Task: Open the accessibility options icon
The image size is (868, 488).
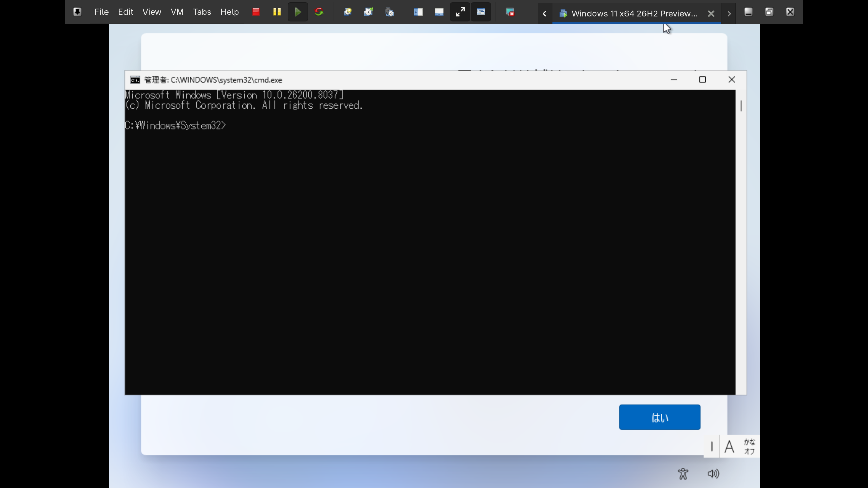Action: [x=683, y=474]
